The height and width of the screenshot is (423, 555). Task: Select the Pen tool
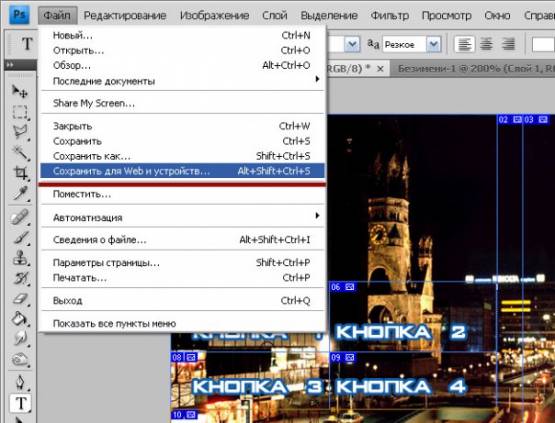point(20,383)
